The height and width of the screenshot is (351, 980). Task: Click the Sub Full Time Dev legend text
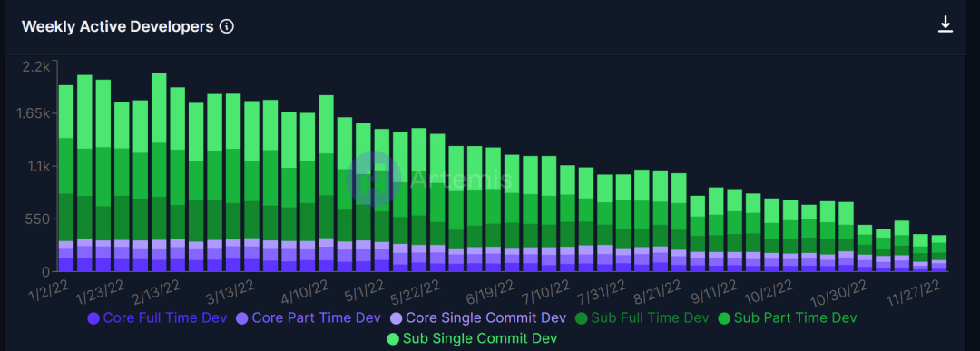pos(650,317)
